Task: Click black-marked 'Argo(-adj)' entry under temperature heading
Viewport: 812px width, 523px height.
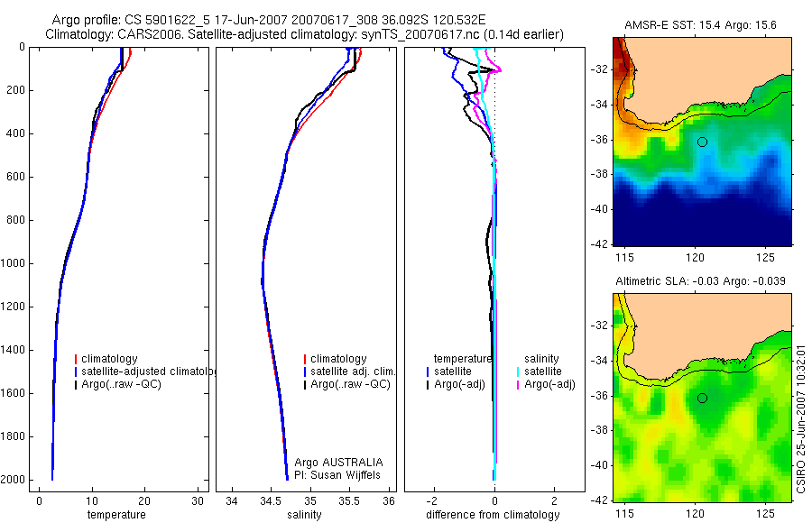Action: [459, 384]
